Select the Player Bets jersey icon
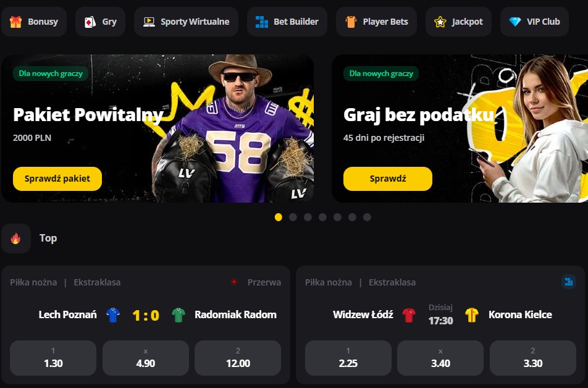 [x=351, y=22]
